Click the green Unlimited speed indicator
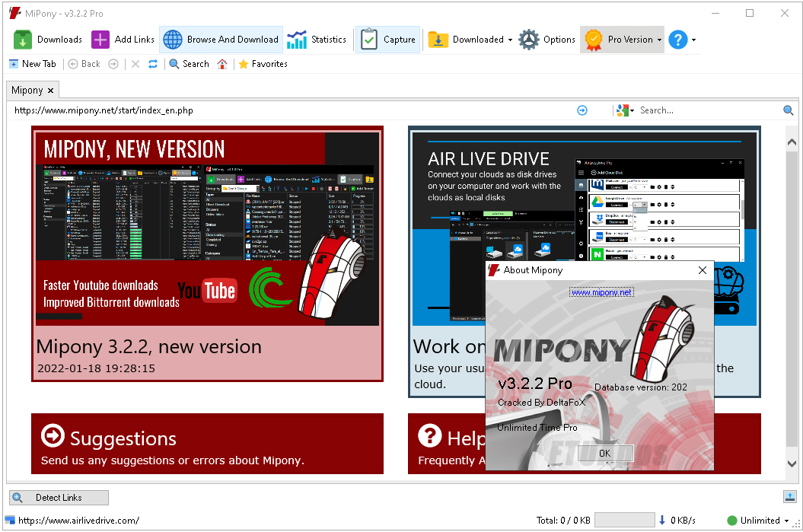This screenshot has height=532, width=803. [732, 521]
